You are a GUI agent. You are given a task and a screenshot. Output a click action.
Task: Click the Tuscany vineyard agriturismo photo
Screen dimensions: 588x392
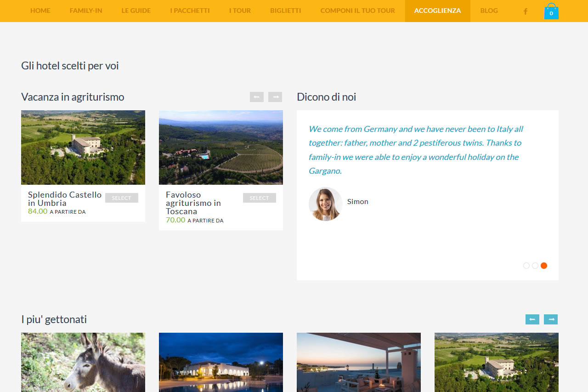point(221,148)
